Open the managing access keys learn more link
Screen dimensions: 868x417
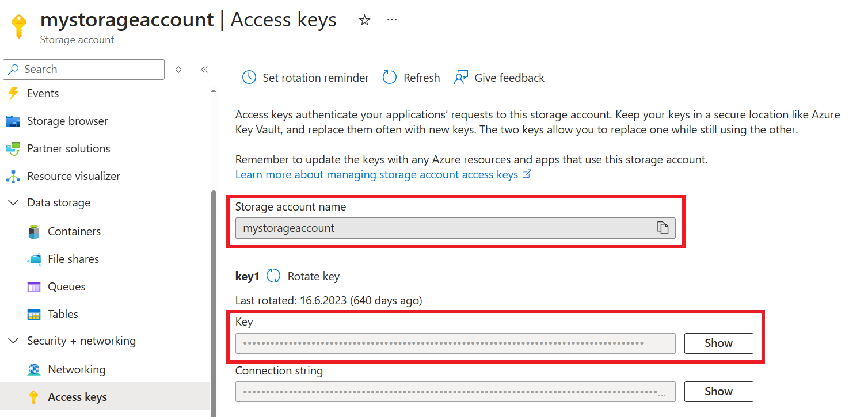[x=377, y=174]
